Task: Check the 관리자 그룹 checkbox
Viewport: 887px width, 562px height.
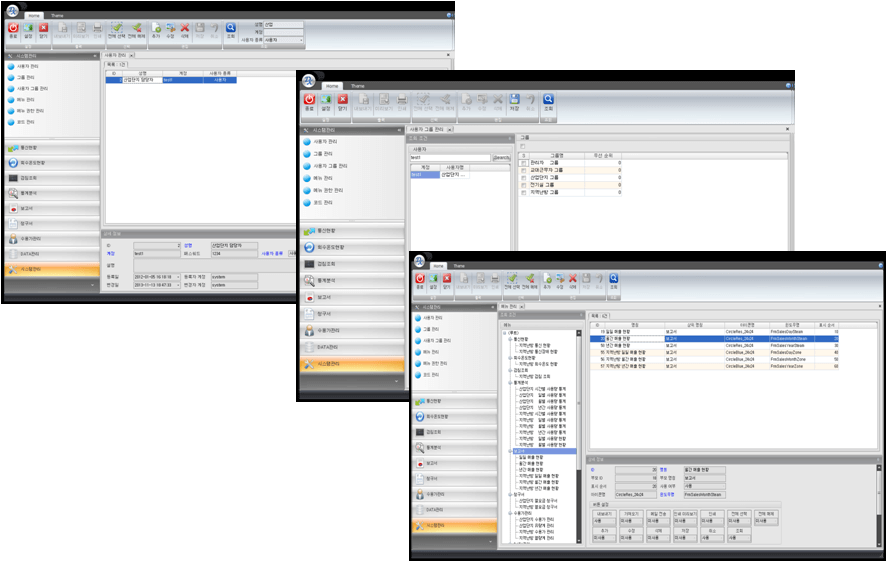Action: pyautogui.click(x=523, y=162)
